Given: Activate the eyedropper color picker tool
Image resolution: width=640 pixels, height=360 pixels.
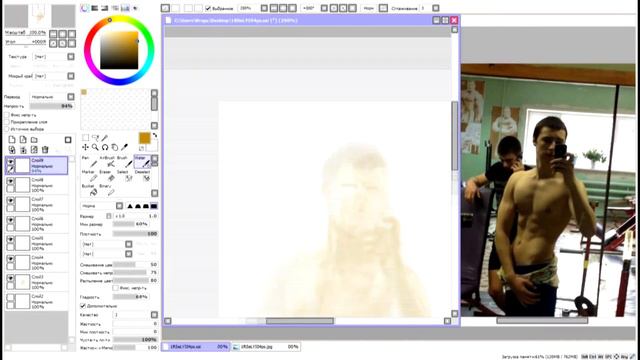Looking at the screenshot, I should (124, 147).
